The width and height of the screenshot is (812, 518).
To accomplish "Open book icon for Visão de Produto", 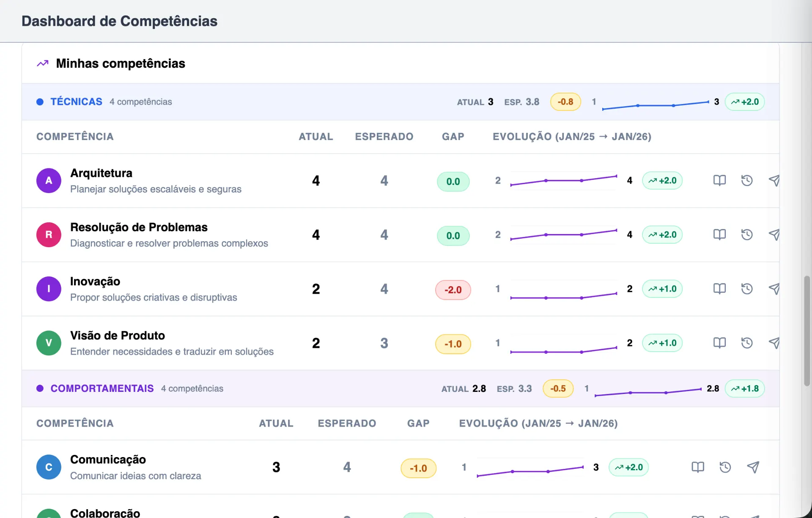I will point(719,343).
